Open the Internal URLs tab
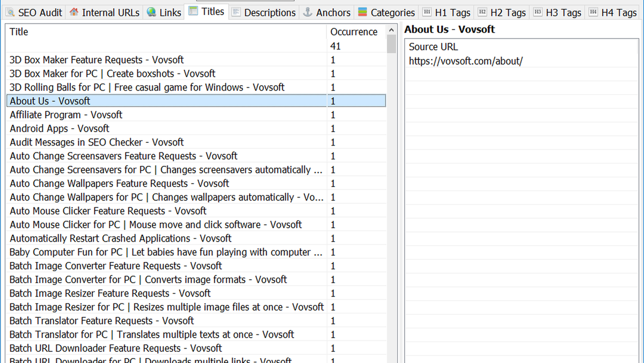Image resolution: width=644 pixels, height=363 pixels. (x=104, y=12)
